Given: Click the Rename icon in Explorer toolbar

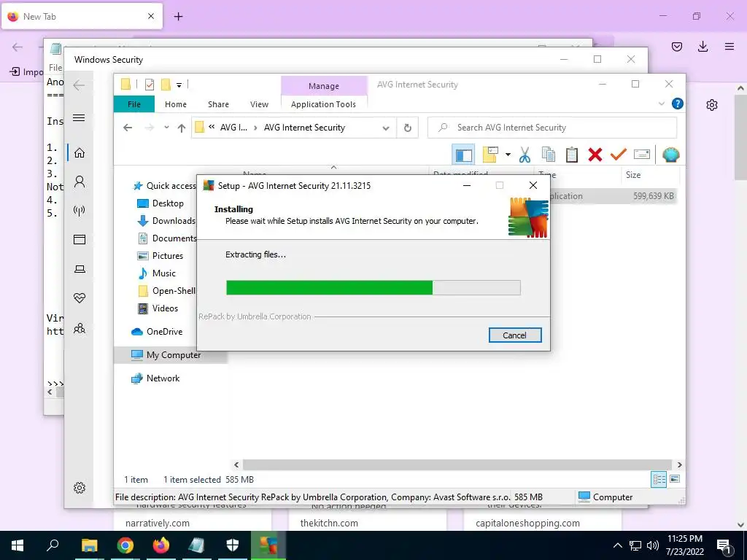Looking at the screenshot, I should (642, 155).
